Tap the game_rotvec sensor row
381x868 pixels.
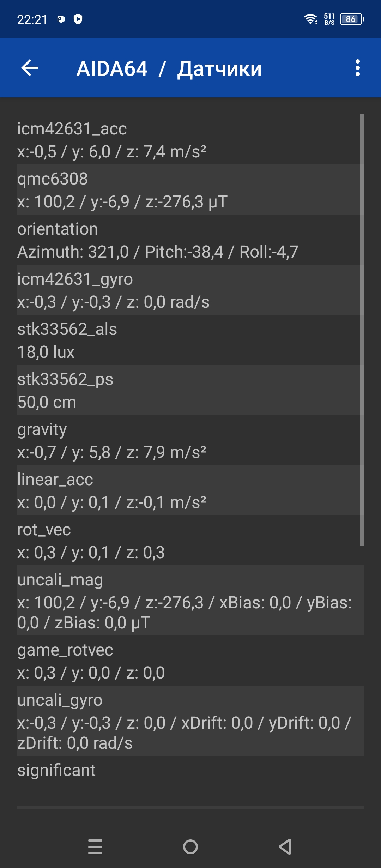coord(187,661)
